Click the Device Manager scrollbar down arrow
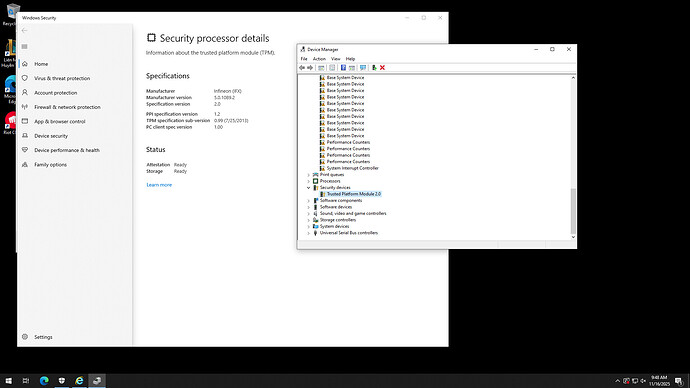This screenshot has height=388, width=690. pyautogui.click(x=573, y=237)
